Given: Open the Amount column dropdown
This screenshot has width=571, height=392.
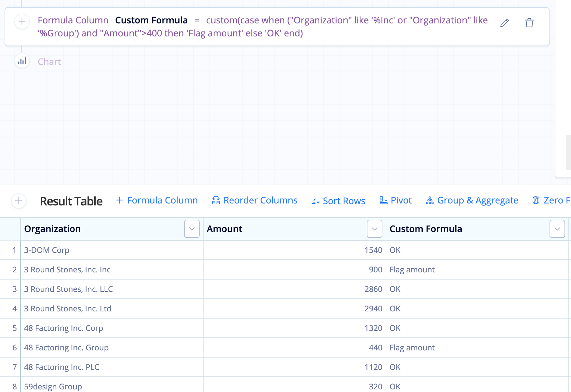Looking at the screenshot, I should [x=375, y=229].
